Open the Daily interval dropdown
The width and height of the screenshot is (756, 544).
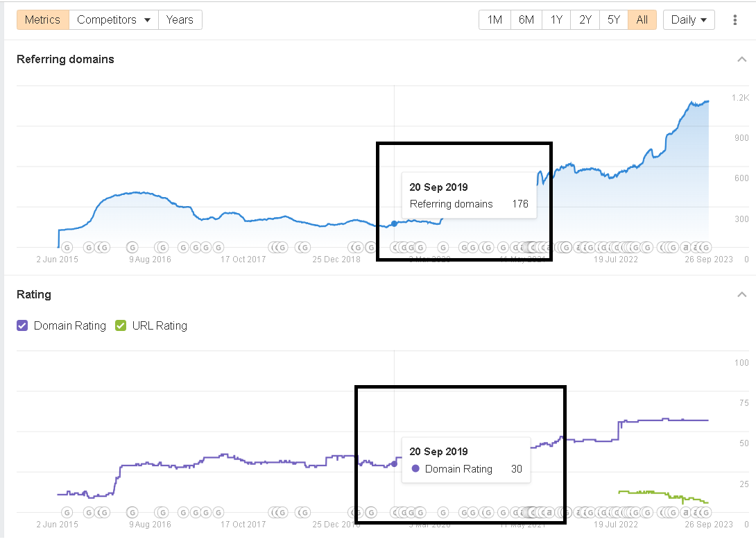[689, 19]
